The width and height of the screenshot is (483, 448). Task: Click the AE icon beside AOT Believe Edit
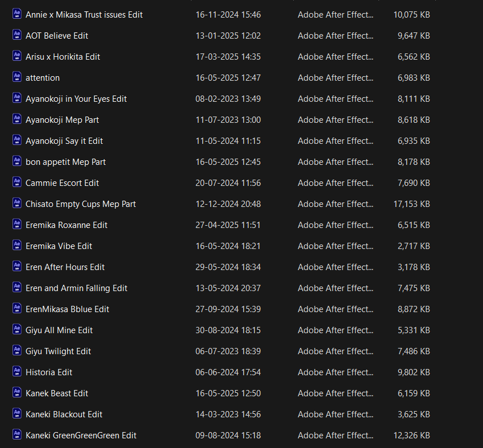[16, 35]
